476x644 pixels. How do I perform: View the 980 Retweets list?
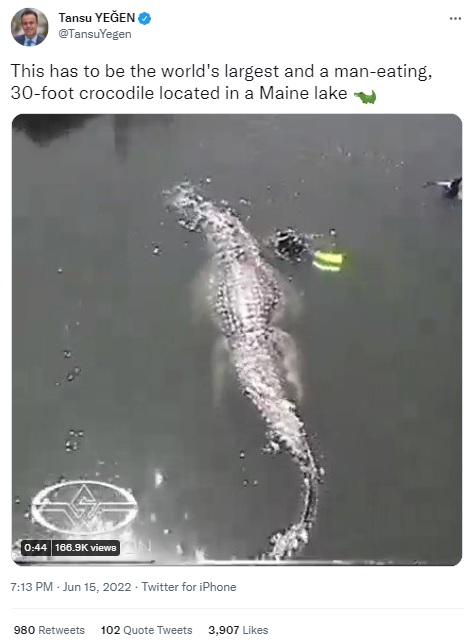pyautogui.click(x=49, y=630)
